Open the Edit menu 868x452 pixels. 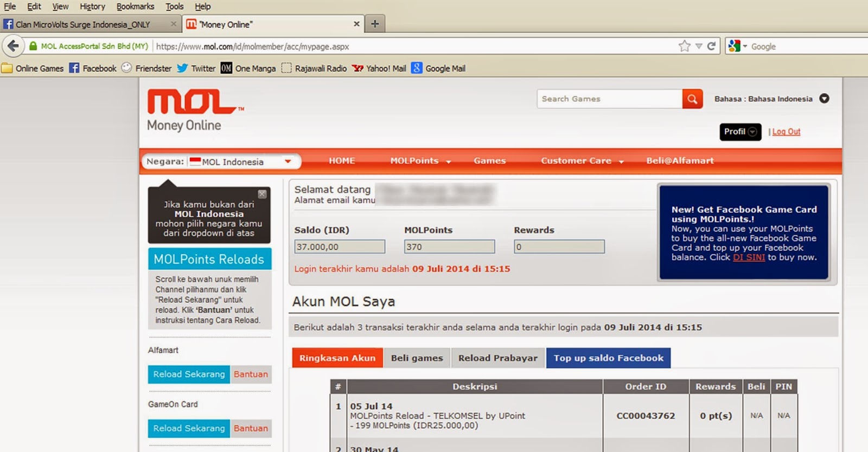[34, 7]
